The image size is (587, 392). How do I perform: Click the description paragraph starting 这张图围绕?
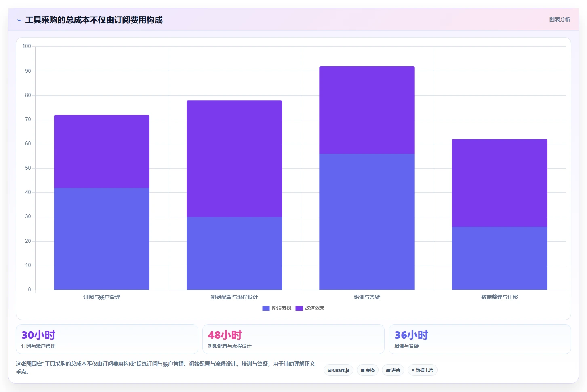[x=165, y=368]
